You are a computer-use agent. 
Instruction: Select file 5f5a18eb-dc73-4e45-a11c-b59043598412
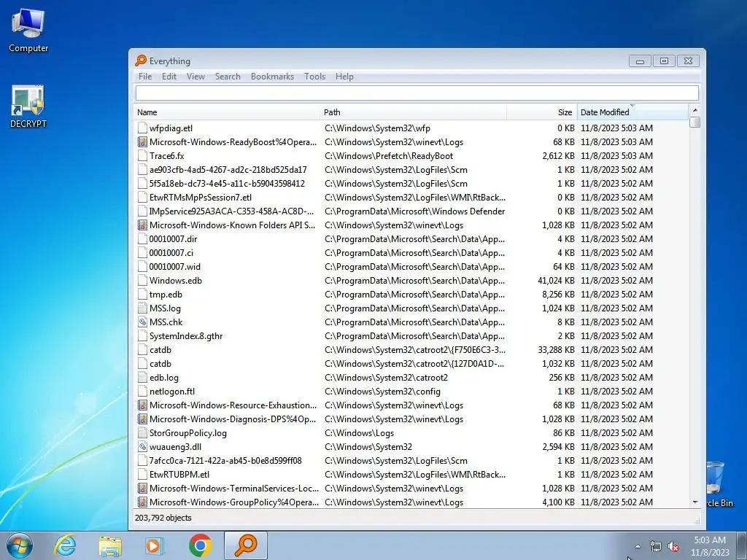pos(227,184)
